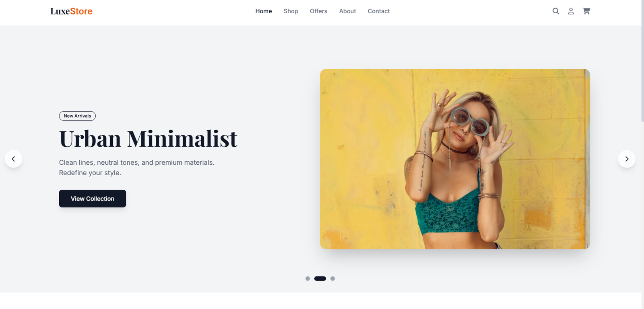Open the Home nav item

pos(264,11)
